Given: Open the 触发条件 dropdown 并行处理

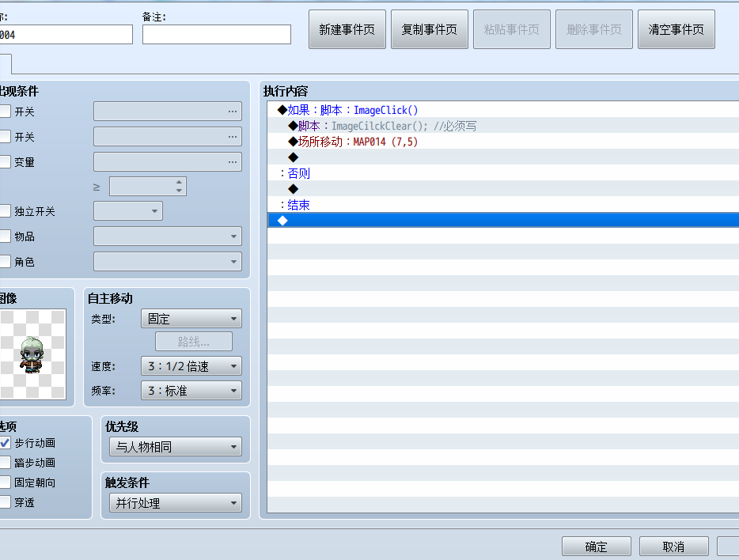Looking at the screenshot, I should (x=176, y=503).
